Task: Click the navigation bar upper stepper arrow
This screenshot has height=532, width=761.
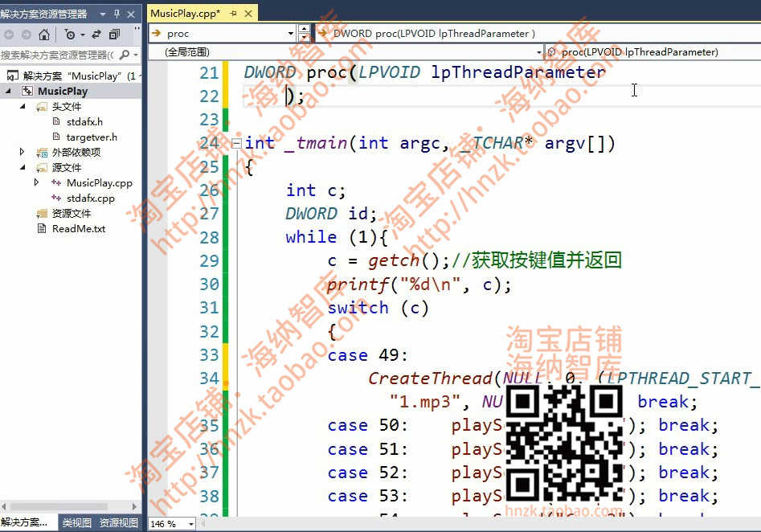Action: [x=304, y=29]
